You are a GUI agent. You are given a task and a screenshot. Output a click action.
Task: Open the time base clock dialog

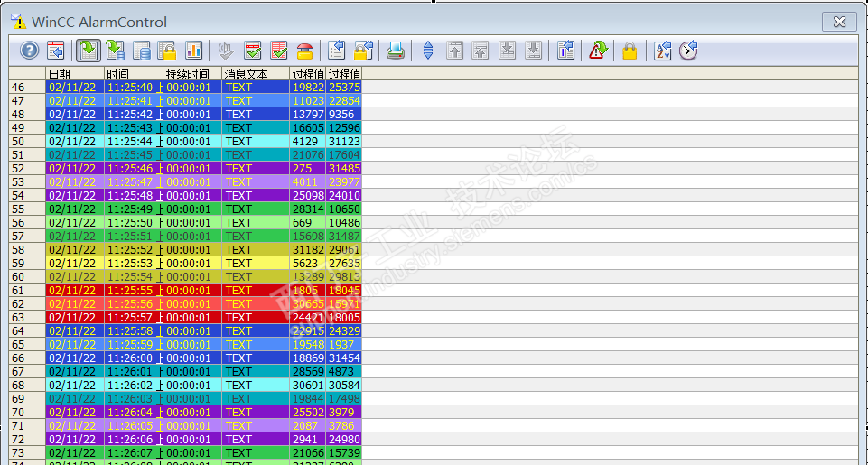tap(688, 51)
